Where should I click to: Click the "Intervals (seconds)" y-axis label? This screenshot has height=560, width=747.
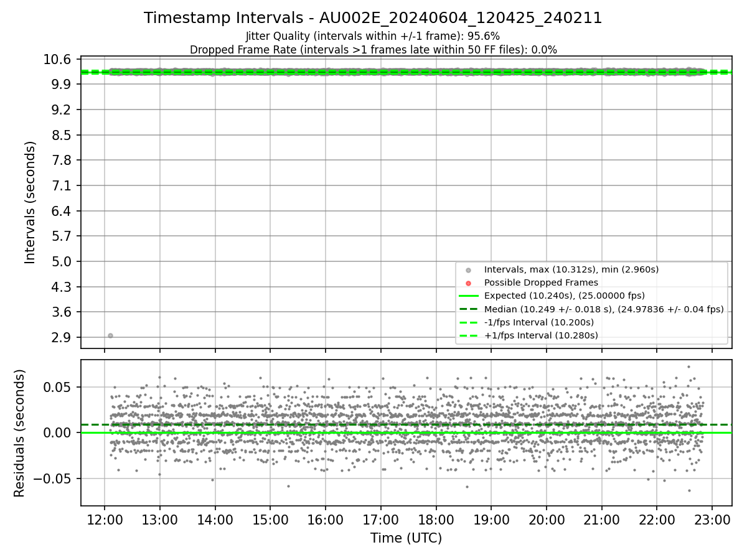(x=31, y=202)
